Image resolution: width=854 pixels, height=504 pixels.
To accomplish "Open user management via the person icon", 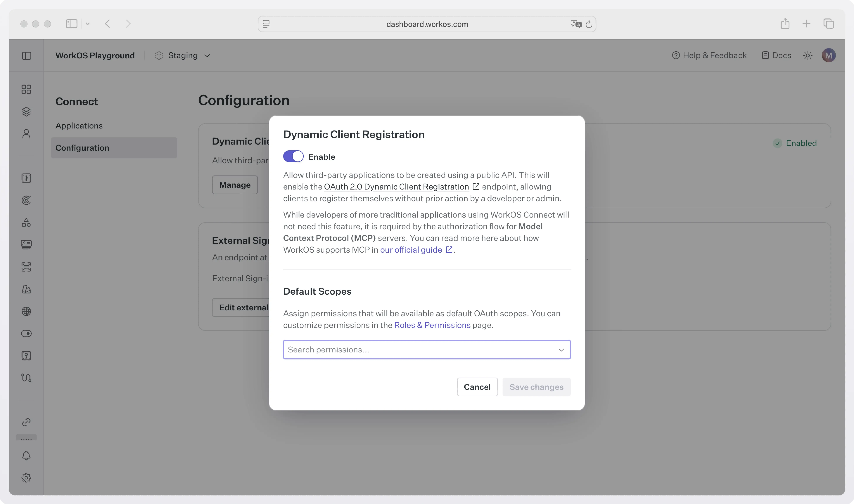I will [x=26, y=133].
